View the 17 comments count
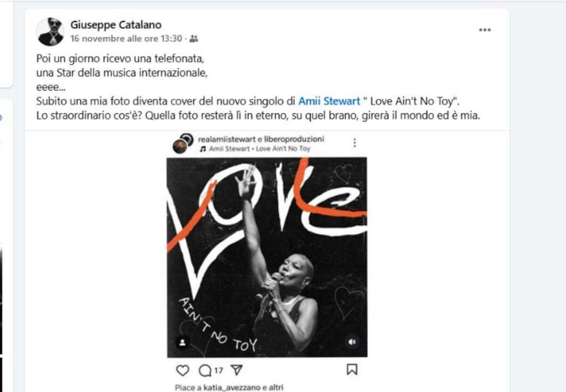This screenshot has width=566, height=392. click(218, 370)
